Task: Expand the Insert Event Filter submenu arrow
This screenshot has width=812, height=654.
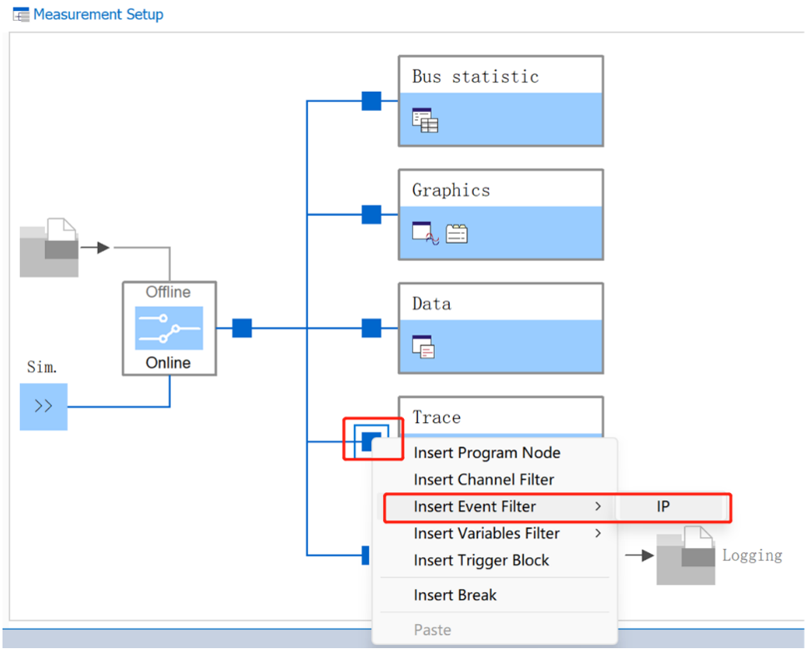Action: point(598,506)
